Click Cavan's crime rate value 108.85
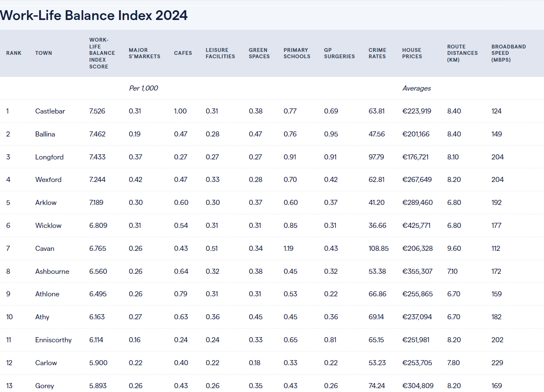The height and width of the screenshot is (392, 544). 379,248
